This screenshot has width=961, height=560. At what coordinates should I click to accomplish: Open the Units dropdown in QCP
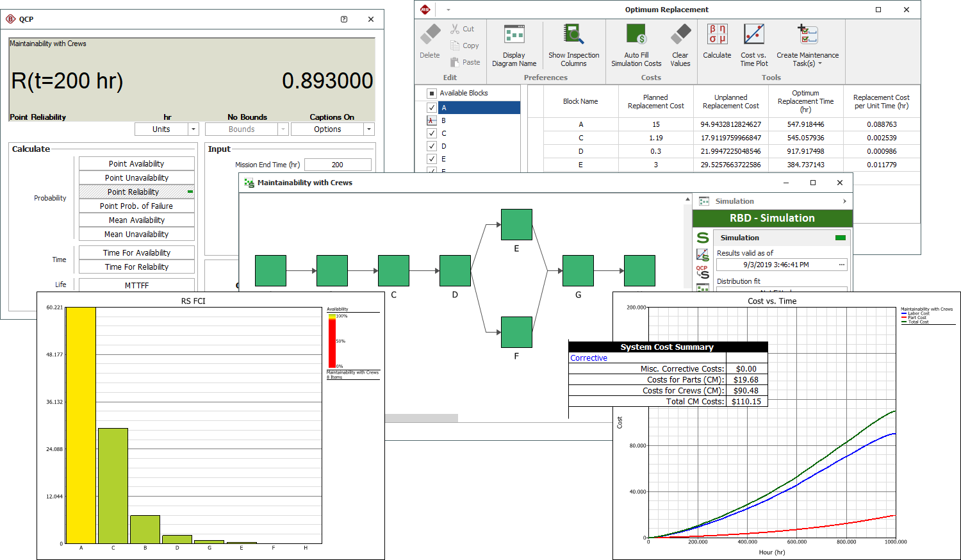tap(193, 129)
